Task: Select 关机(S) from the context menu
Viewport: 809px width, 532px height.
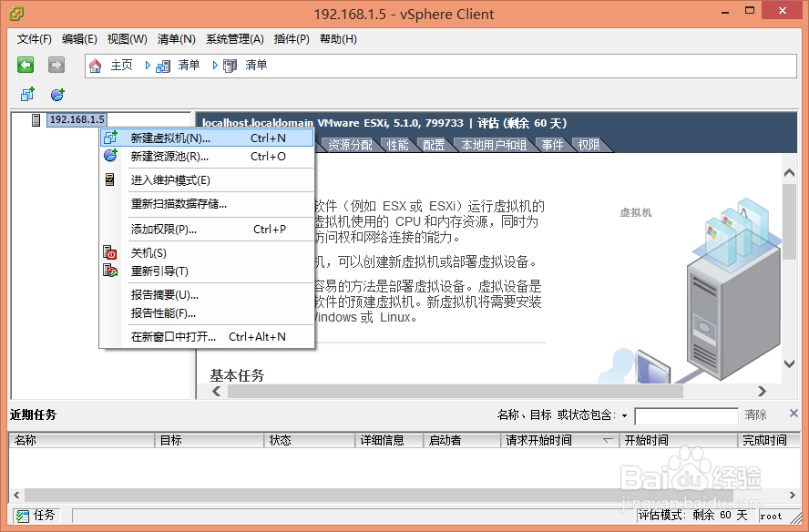Action: [x=207, y=253]
